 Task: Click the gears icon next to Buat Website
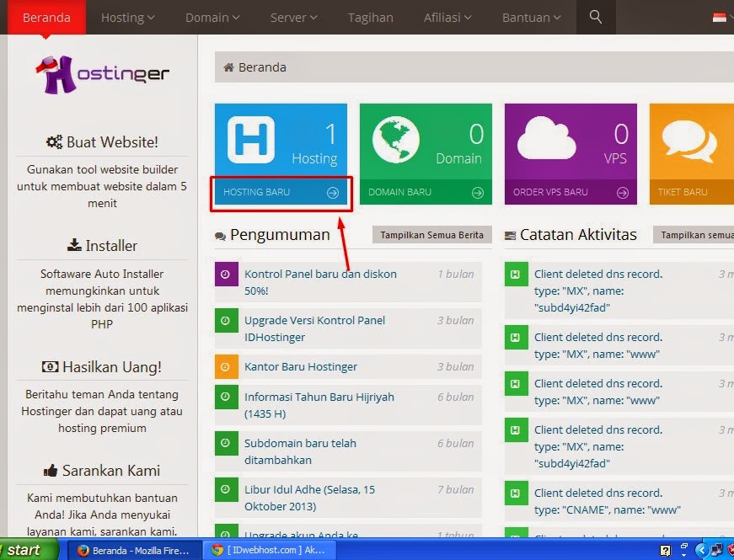(x=54, y=141)
